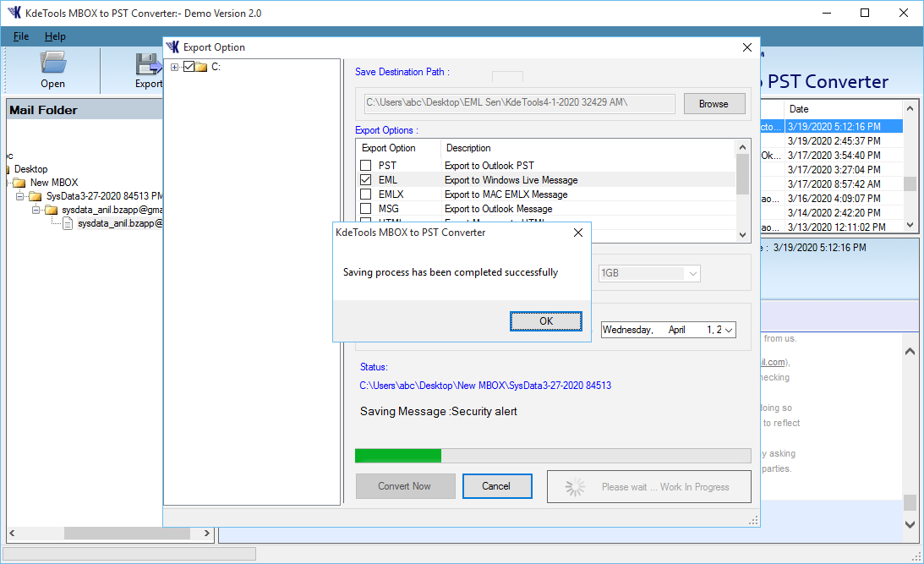Click the Mail Folder horizontal scrollbar thumb

[127, 533]
